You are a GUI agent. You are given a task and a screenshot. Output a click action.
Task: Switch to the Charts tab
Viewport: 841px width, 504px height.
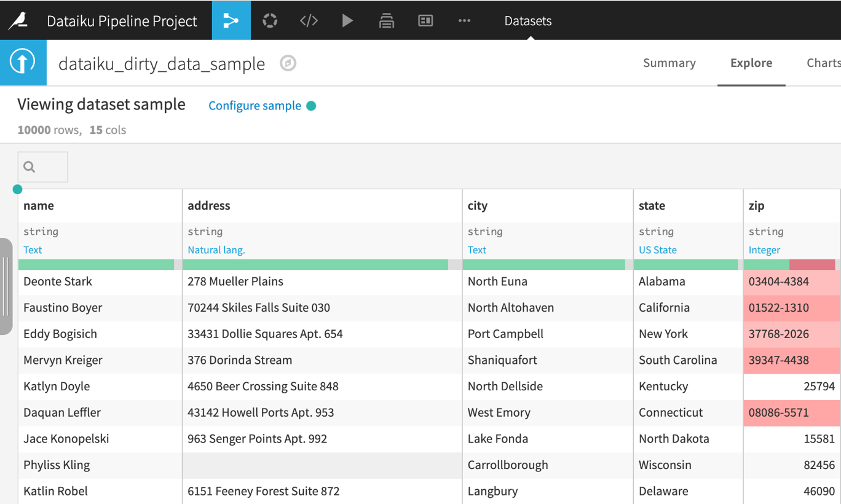pos(822,63)
